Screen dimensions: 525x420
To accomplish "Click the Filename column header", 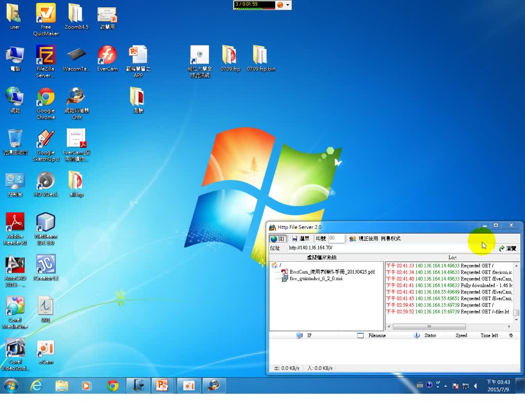I will click(x=372, y=335).
